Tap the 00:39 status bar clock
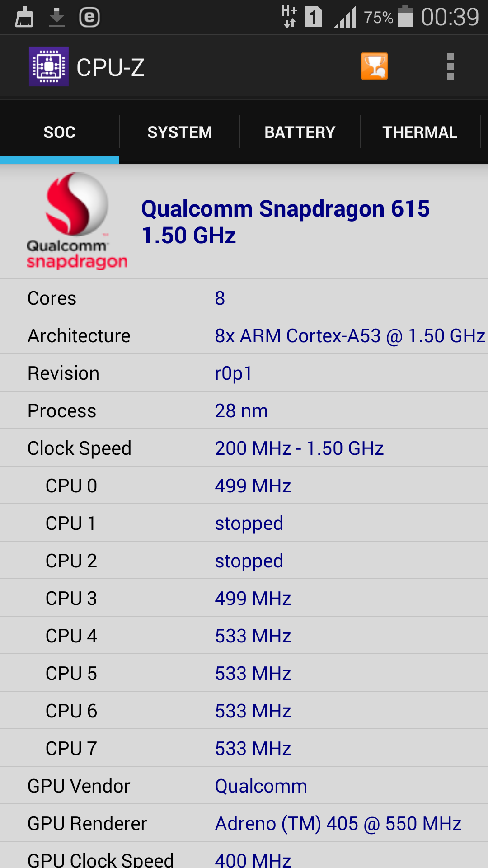Screen dimensions: 488x868 coord(450,17)
